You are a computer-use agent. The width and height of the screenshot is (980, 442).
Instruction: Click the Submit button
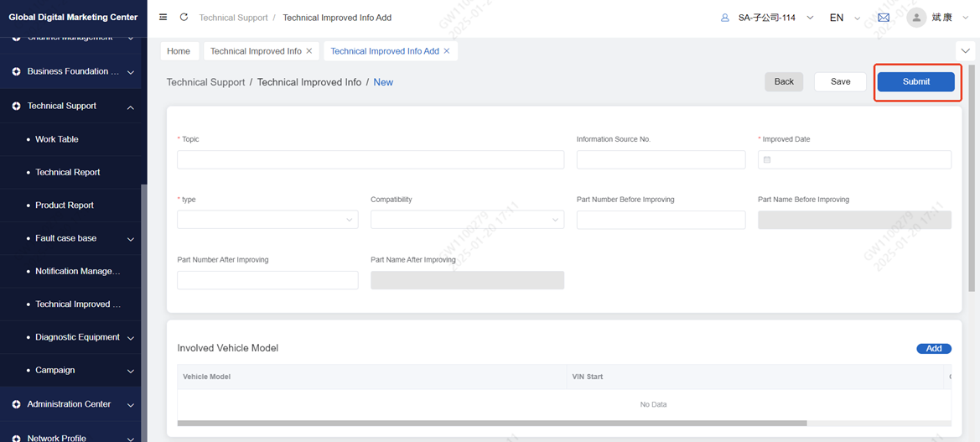pos(915,81)
